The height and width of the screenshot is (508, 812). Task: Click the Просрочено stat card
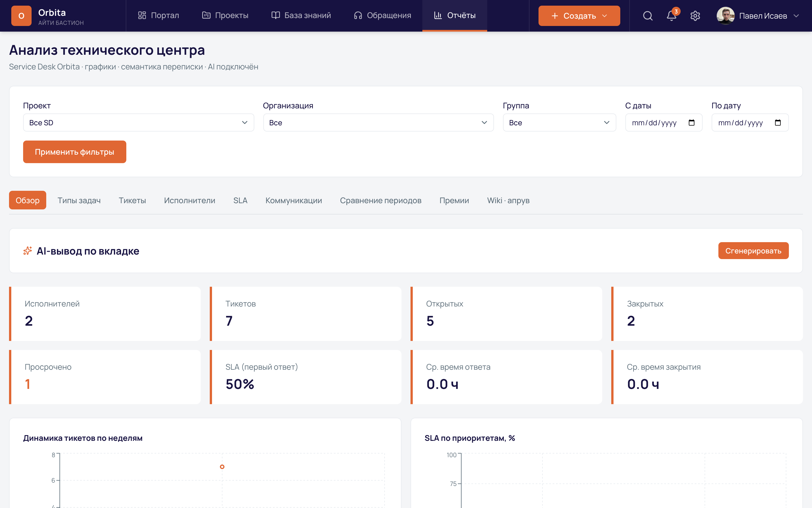pyautogui.click(x=105, y=377)
